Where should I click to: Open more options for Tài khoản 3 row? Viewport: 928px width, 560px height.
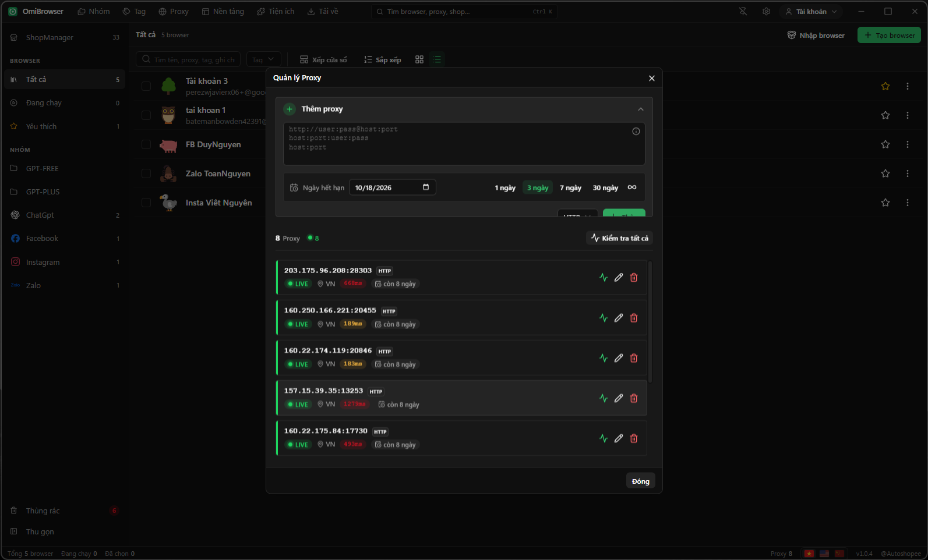coord(908,86)
